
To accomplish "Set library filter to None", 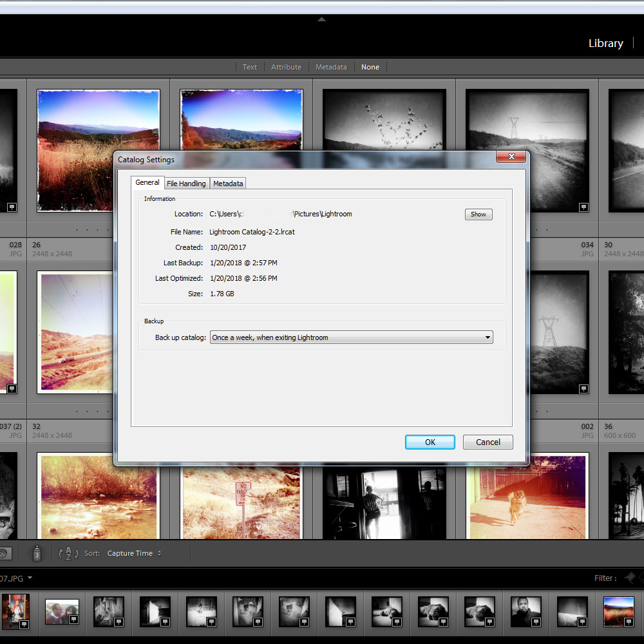I will click(370, 67).
